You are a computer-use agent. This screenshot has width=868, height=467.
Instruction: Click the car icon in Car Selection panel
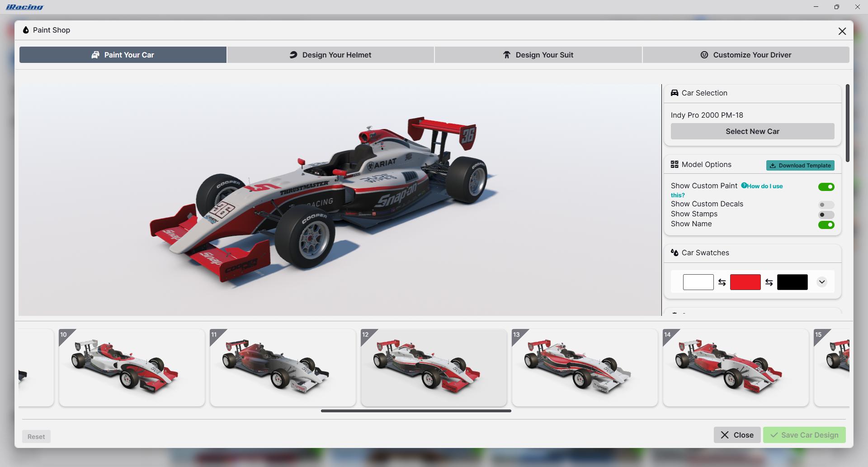[675, 93]
